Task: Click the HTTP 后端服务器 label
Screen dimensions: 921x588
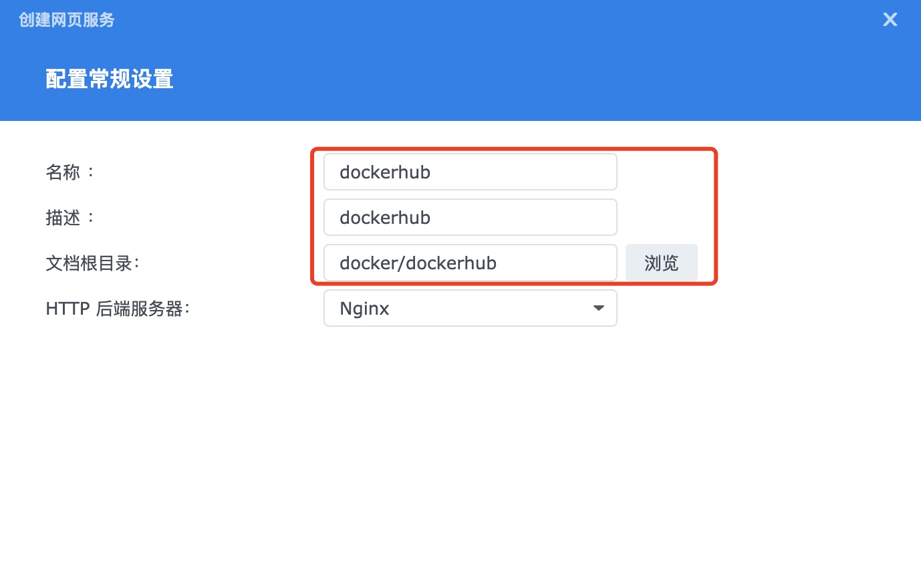Action: 116,309
